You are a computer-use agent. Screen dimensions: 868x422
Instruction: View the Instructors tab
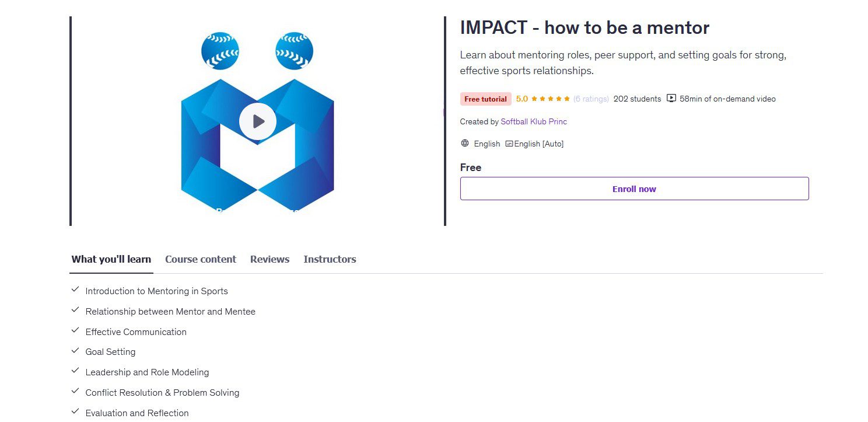tap(330, 259)
